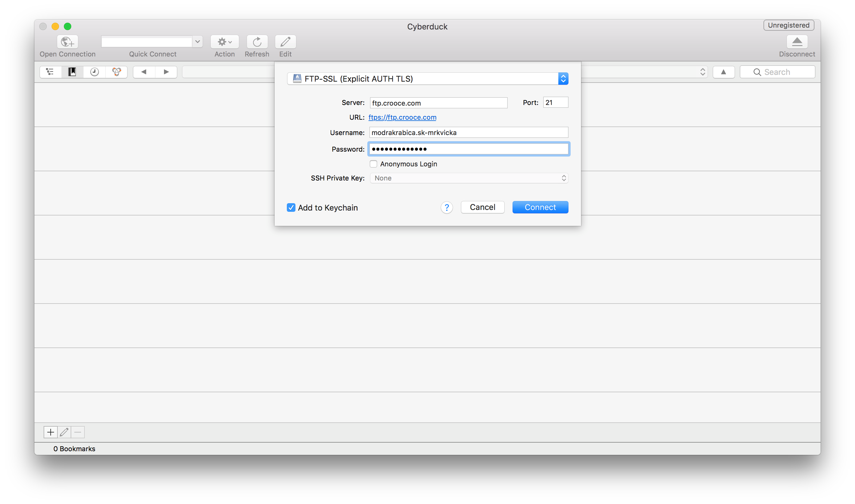Click the Open Connection globe icon

pos(67,42)
